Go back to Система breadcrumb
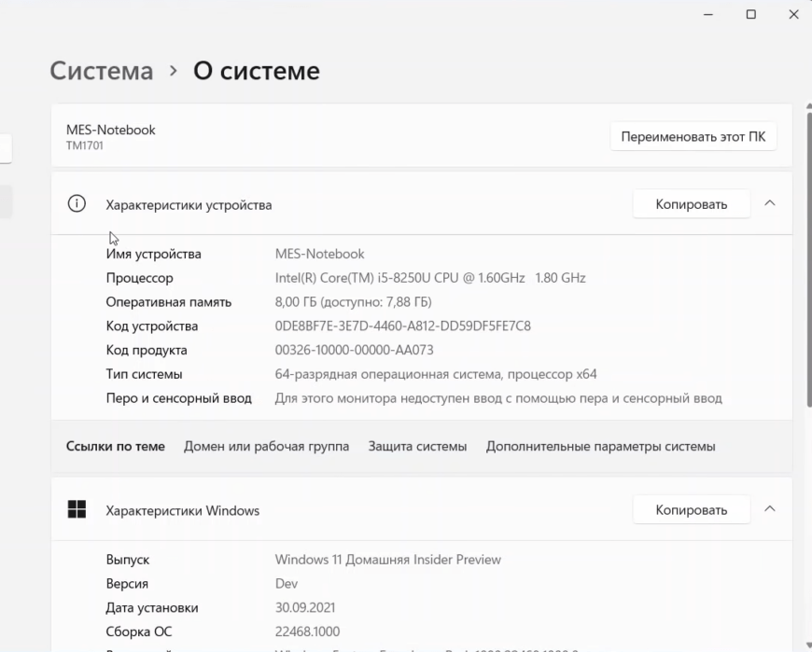The height and width of the screenshot is (652, 812). click(102, 71)
